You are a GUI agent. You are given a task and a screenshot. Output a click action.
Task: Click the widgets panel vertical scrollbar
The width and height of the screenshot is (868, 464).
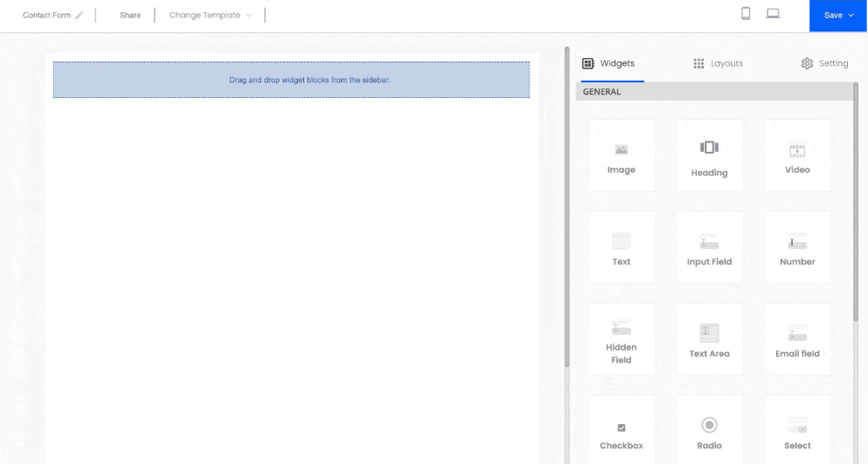tap(856, 202)
